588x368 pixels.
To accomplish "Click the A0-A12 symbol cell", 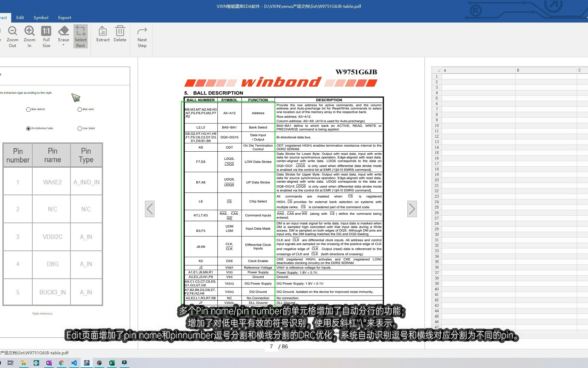I will [229, 113].
